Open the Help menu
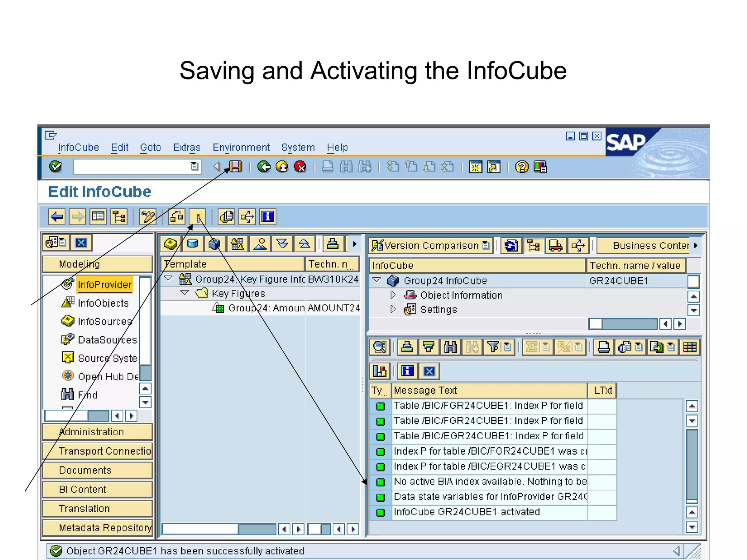The height and width of the screenshot is (560, 747). (337, 147)
